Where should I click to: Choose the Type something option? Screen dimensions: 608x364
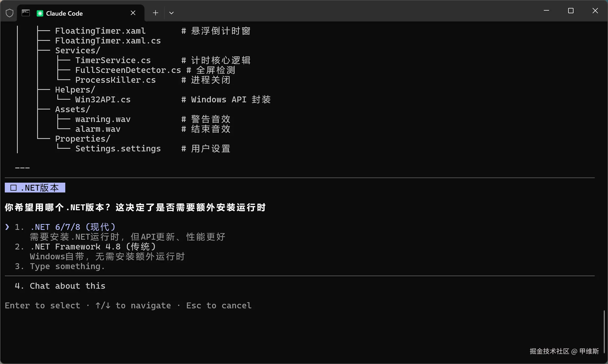(67, 266)
